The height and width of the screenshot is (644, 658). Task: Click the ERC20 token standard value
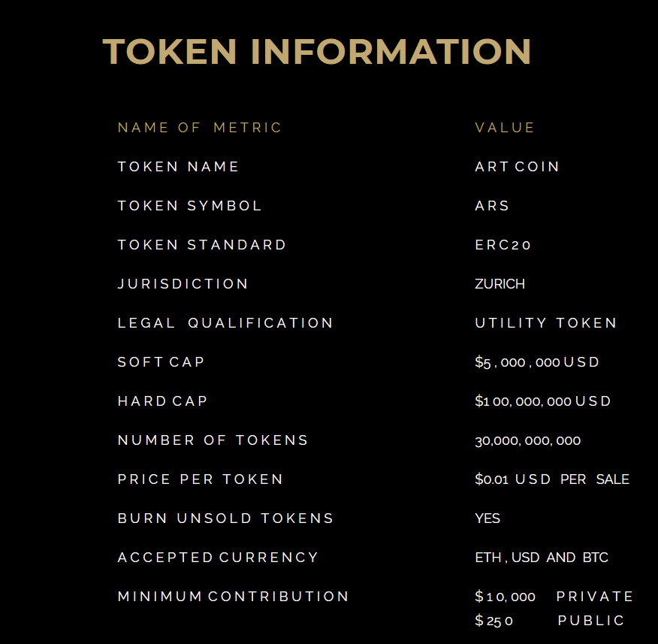pyautogui.click(x=503, y=245)
